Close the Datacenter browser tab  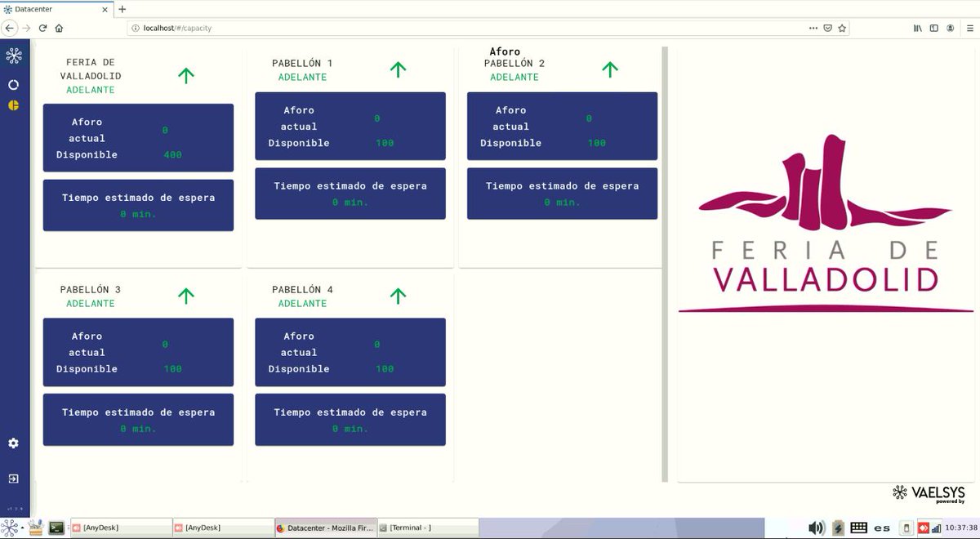pyautogui.click(x=105, y=9)
